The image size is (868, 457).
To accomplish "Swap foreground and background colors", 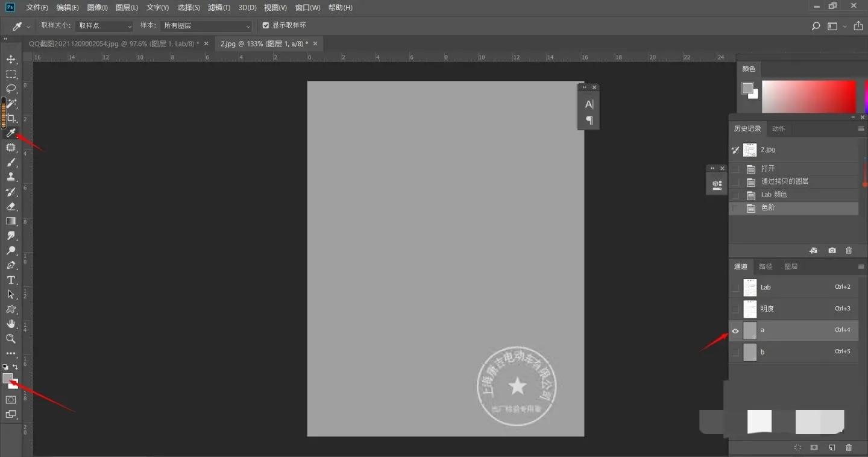I will (16, 367).
